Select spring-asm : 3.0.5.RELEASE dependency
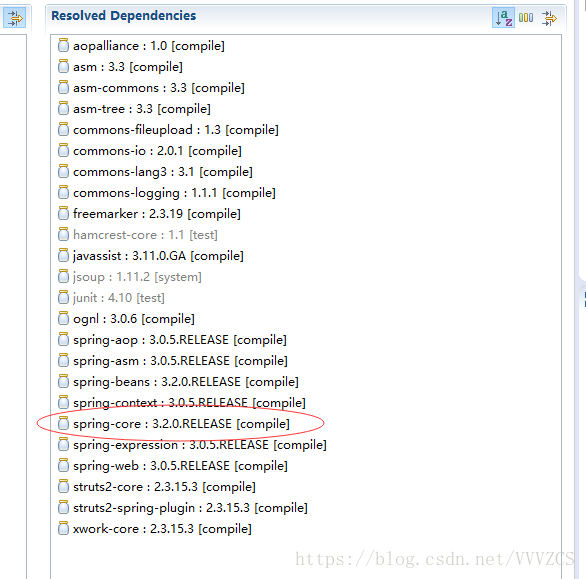 (173, 361)
